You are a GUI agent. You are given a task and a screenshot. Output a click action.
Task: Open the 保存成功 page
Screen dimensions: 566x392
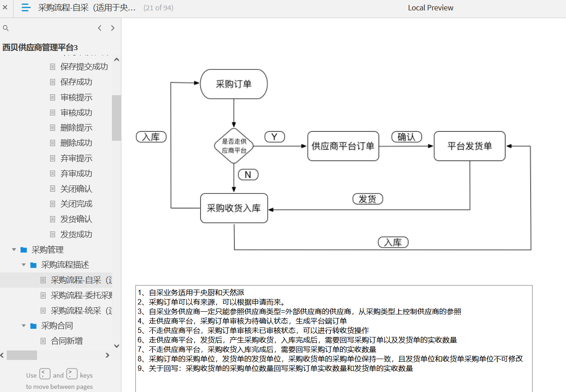76,82
